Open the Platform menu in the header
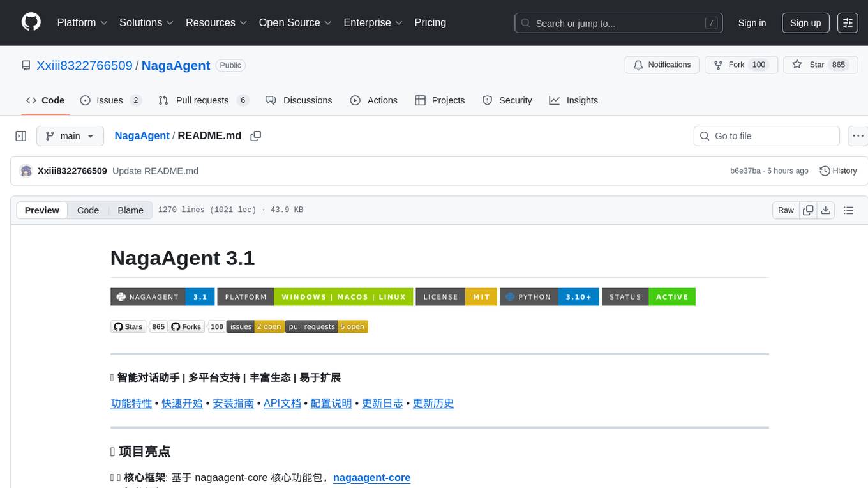This screenshot has height=488, width=868. (x=82, y=22)
